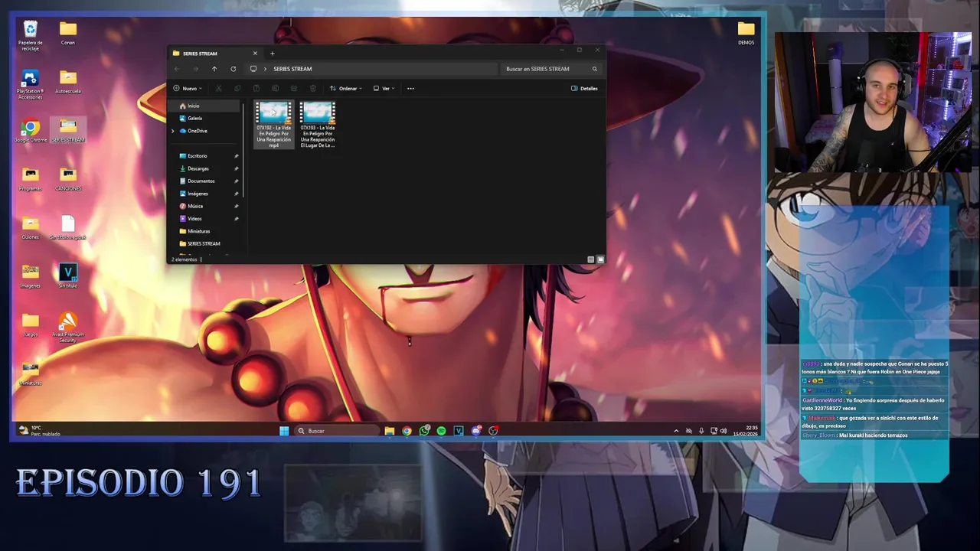Expand the OneDrive tree node

173,131
